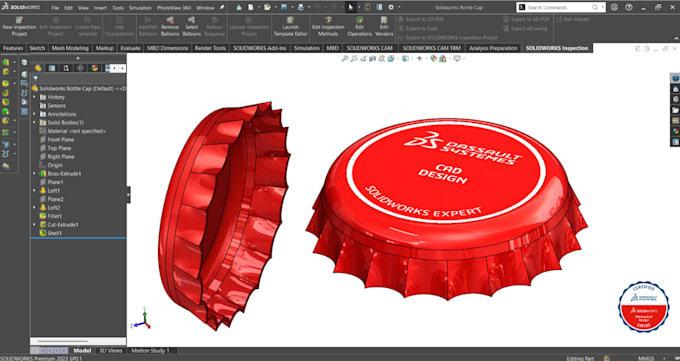This screenshot has width=680, height=361.
Task: Click the New Inspection Project icon
Action: coord(19,20)
